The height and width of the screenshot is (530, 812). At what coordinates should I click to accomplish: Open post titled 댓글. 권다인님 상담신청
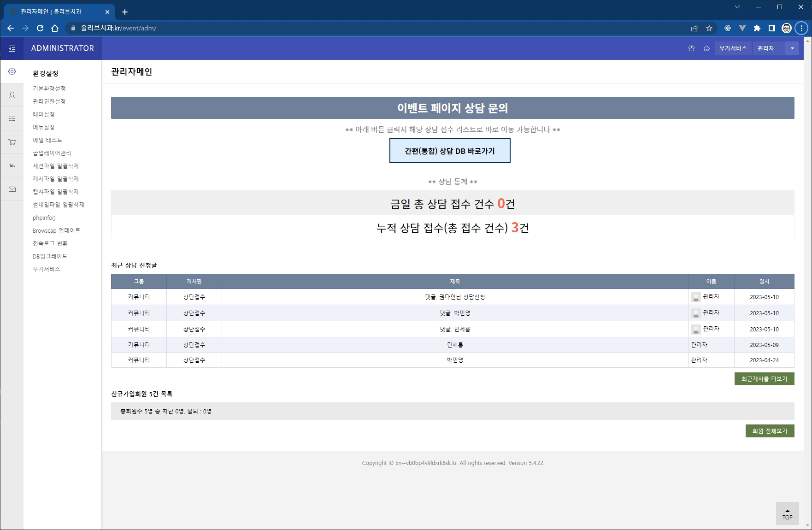pyautogui.click(x=455, y=297)
